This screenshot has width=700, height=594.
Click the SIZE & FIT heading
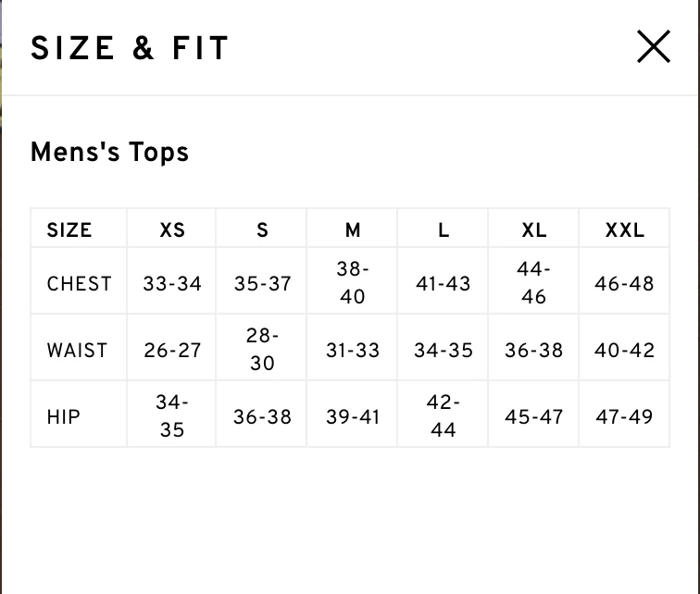coord(130,48)
